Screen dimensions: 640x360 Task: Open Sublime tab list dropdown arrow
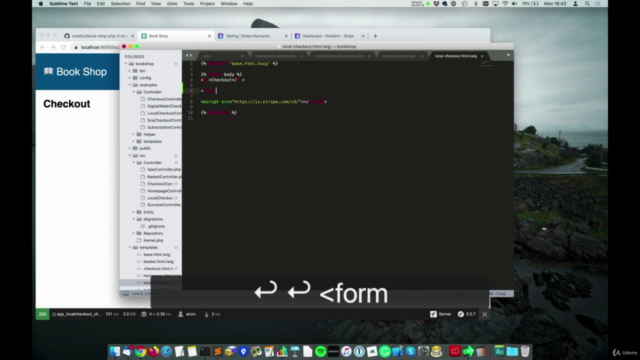pos(508,55)
